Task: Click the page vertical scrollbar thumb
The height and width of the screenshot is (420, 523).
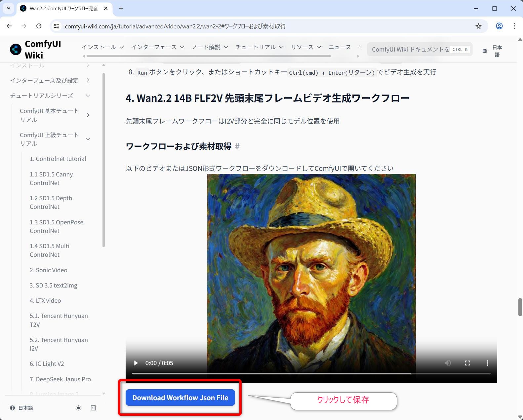Action: click(520, 307)
